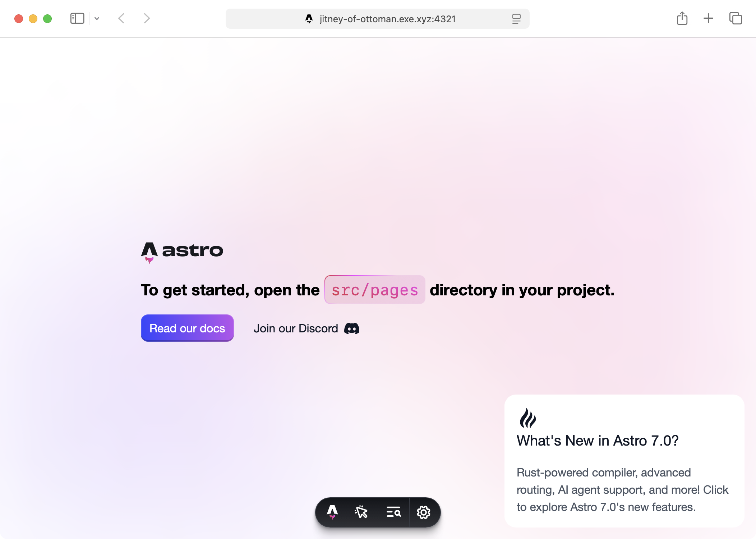756x539 pixels.
Task: Open dev toolbar settings gear
Action: [424, 512]
